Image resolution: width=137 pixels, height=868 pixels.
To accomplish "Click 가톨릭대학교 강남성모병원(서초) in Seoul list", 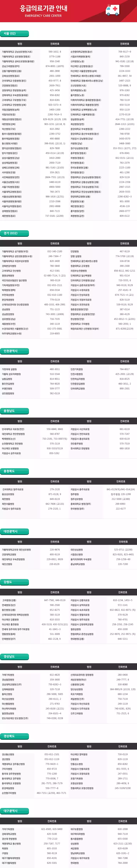I will [x=17, y=52].
